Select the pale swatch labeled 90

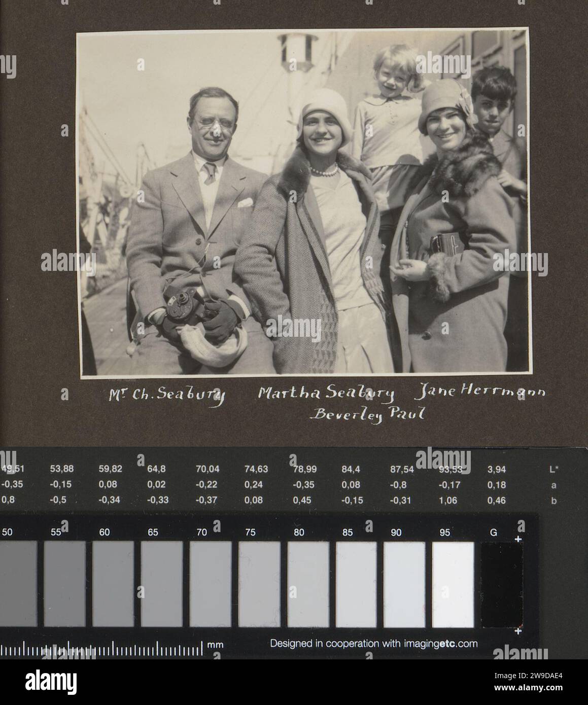pos(404,584)
